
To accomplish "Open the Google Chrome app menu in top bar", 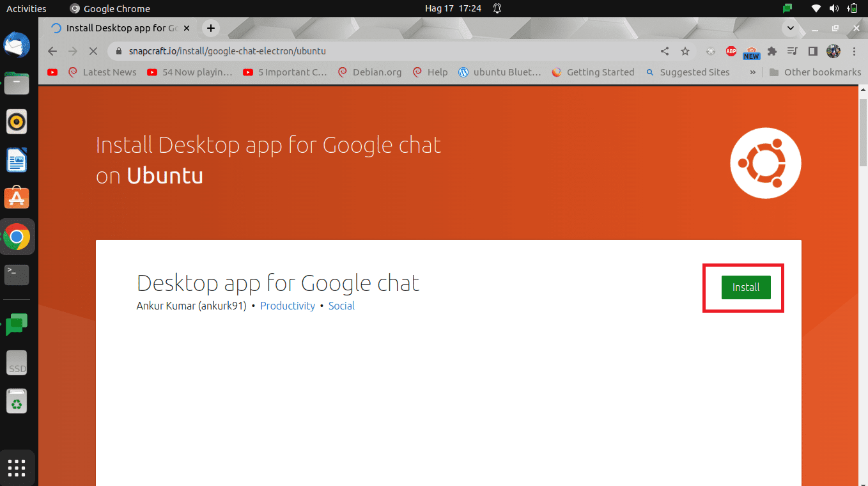I will tap(110, 8).
